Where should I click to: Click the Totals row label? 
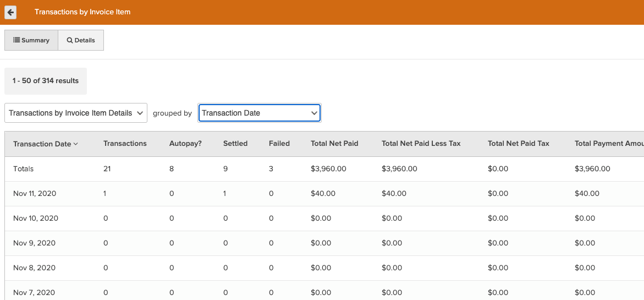point(24,168)
